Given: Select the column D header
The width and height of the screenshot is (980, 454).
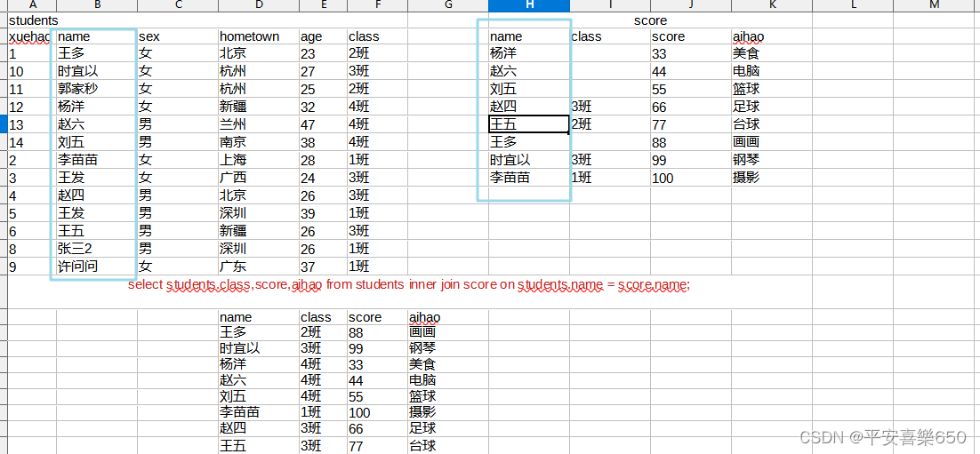Looking at the screenshot, I should 259,5.
